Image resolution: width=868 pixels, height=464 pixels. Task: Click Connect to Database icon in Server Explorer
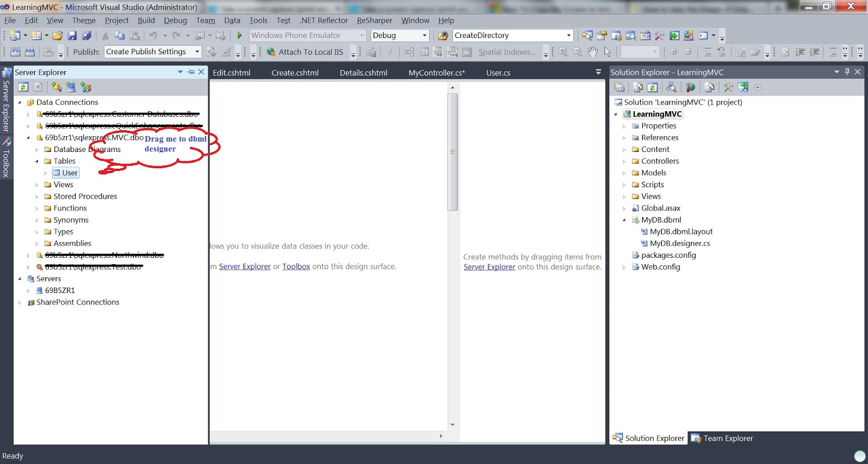56,87
